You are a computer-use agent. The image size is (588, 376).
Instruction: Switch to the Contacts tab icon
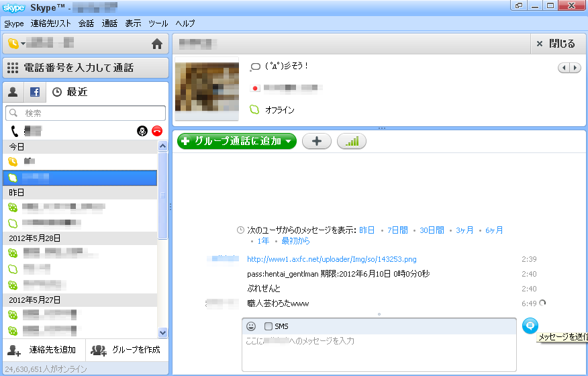click(13, 92)
